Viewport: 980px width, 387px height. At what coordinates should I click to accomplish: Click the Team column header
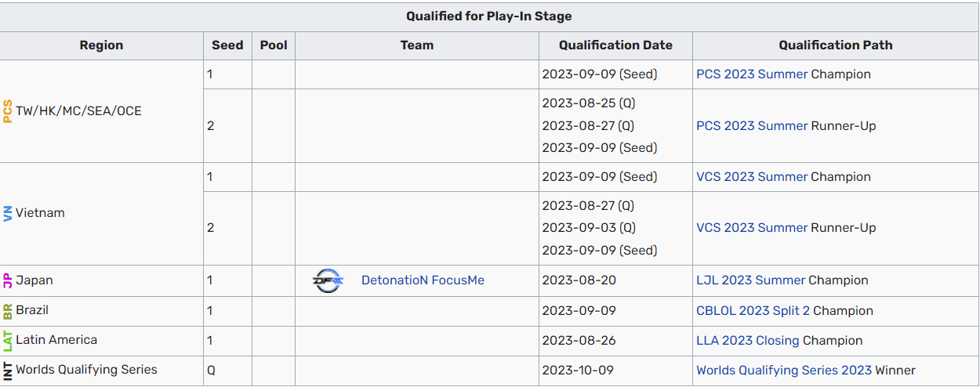coord(417,45)
